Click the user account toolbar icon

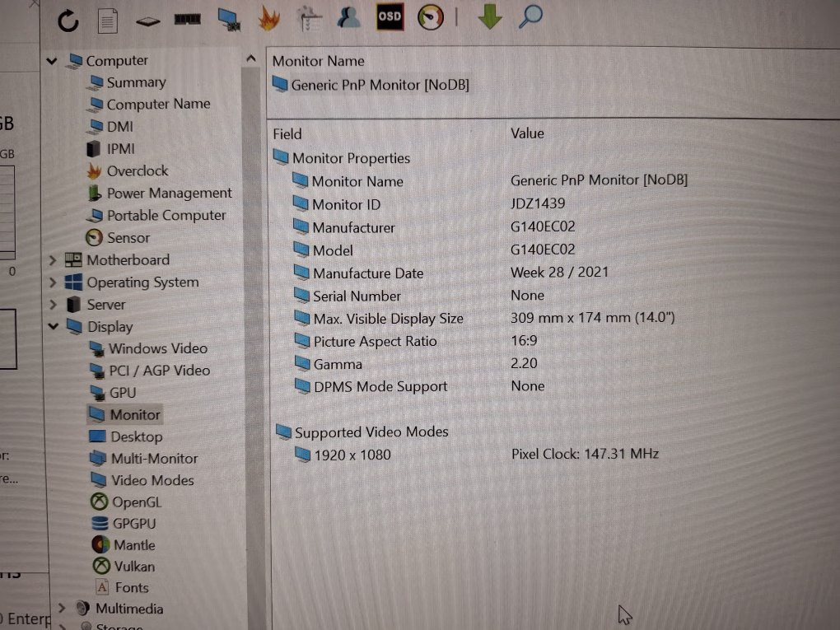[x=348, y=16]
